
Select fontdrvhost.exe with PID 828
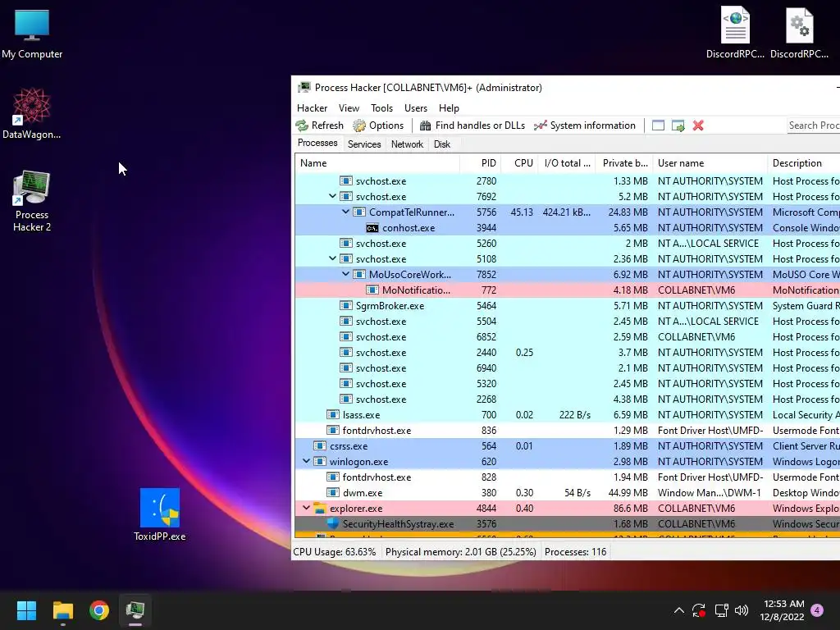pyautogui.click(x=568, y=477)
